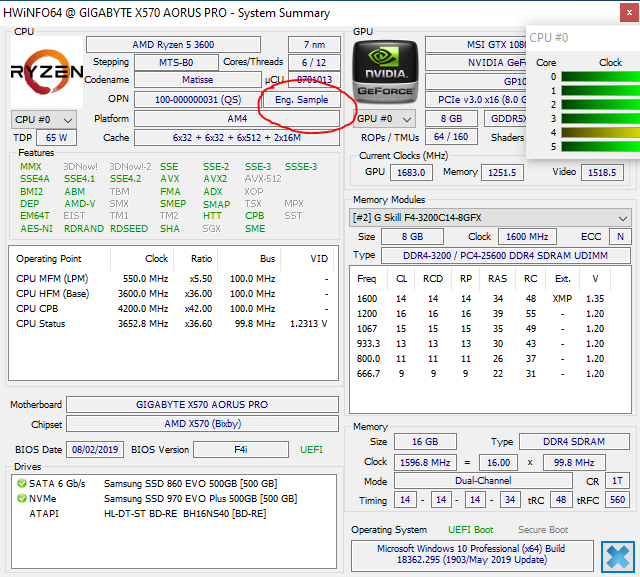Click Core 4 yellow clock bar
Viewport: 640px width, 577px height.
[x=600, y=132]
